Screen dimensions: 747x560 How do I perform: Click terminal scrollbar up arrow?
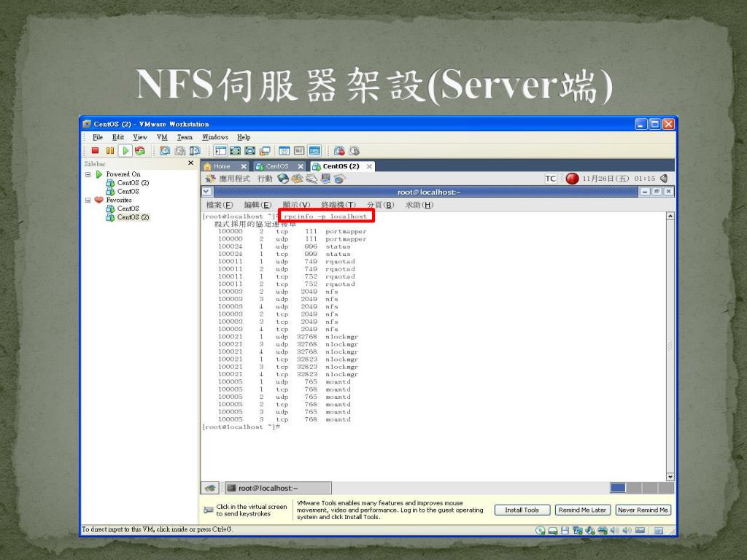(670, 216)
